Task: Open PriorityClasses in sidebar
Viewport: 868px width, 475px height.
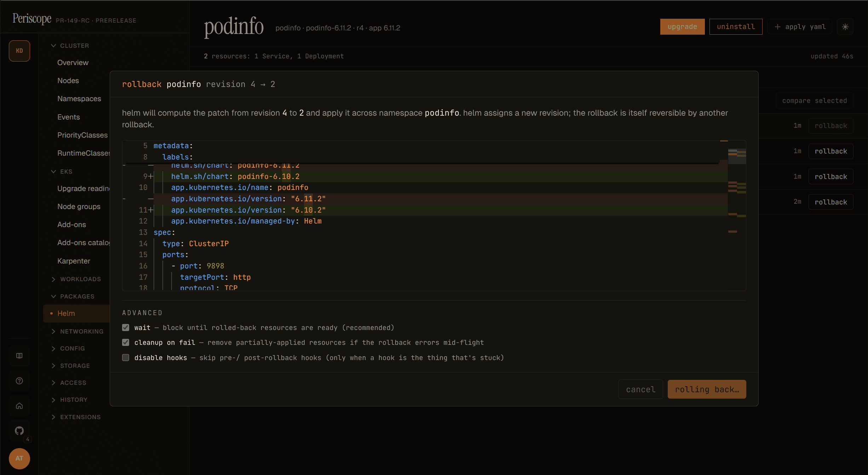Action: point(82,135)
